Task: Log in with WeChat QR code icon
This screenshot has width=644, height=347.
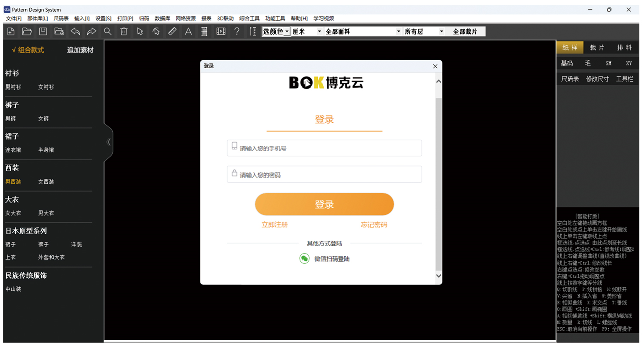Action: click(x=304, y=258)
